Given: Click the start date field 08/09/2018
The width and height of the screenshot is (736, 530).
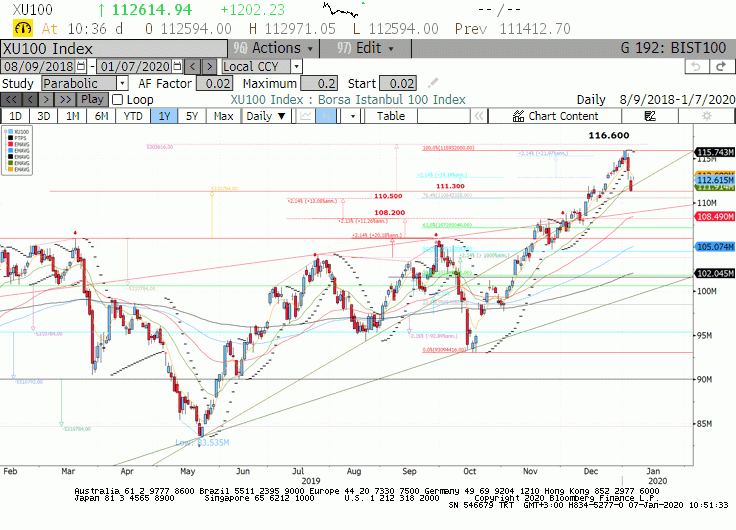Looking at the screenshot, I should point(39,67).
